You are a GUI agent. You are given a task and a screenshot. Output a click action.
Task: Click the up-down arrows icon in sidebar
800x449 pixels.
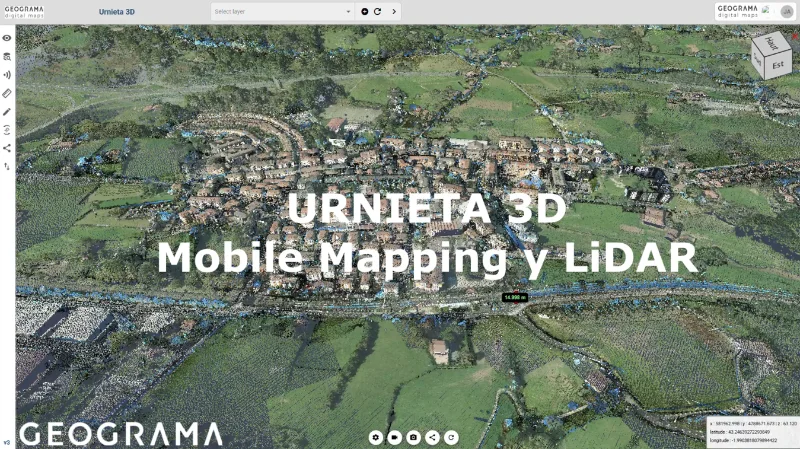coord(7,166)
